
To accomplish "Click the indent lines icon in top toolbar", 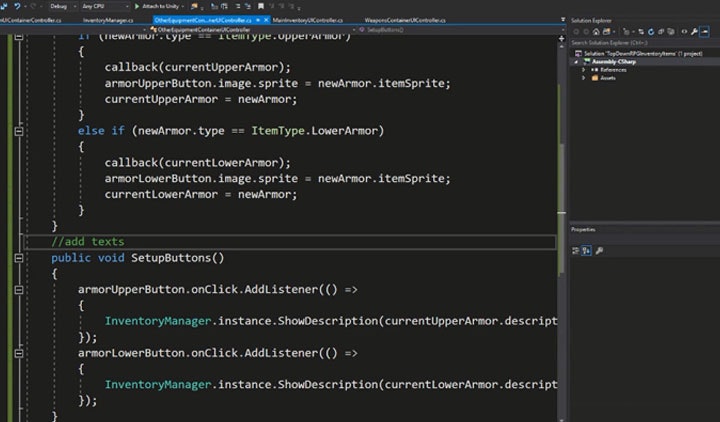I will pos(237,6).
